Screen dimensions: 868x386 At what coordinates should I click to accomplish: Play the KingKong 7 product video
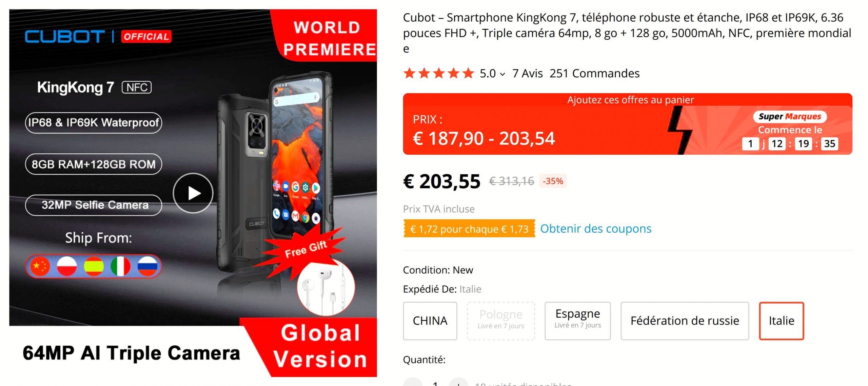[x=193, y=193]
